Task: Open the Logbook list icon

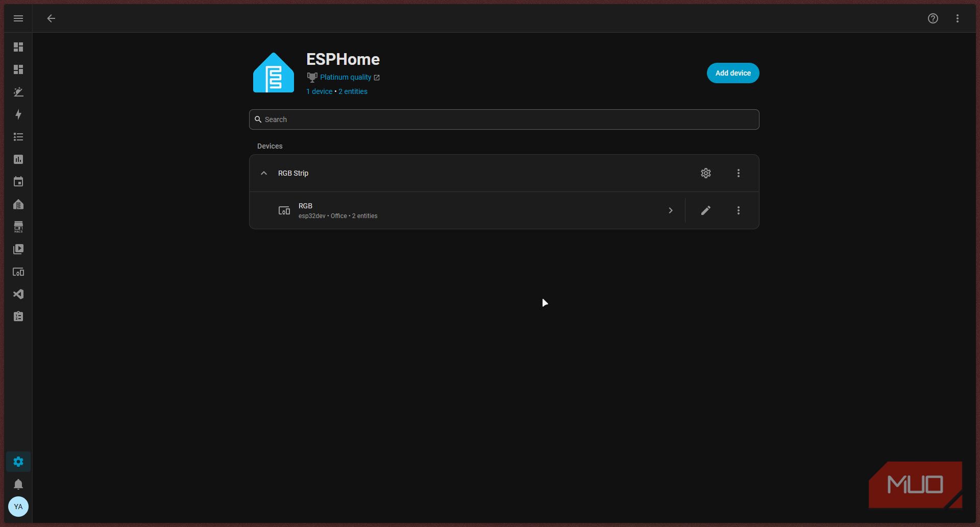Action: (x=18, y=137)
